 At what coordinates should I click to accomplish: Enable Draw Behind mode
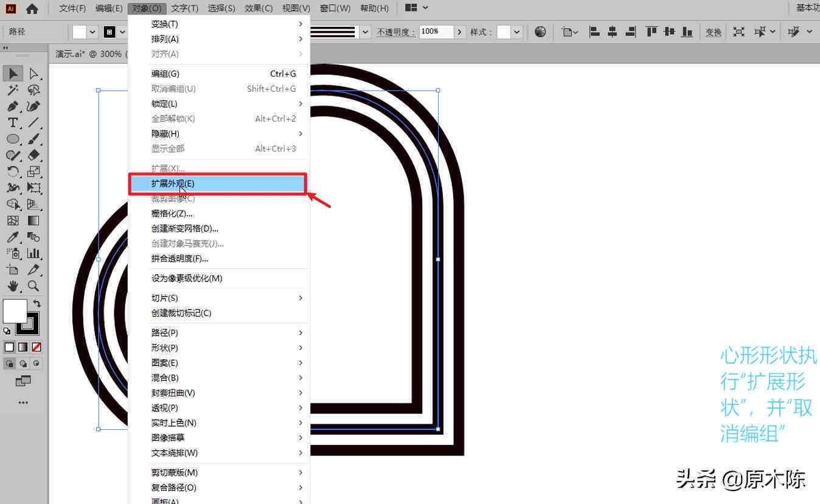(23, 364)
